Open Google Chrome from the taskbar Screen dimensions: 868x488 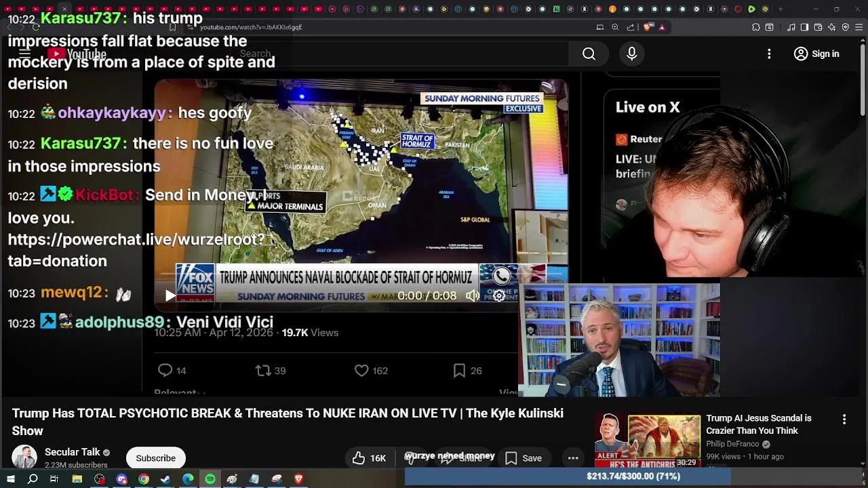(144, 479)
